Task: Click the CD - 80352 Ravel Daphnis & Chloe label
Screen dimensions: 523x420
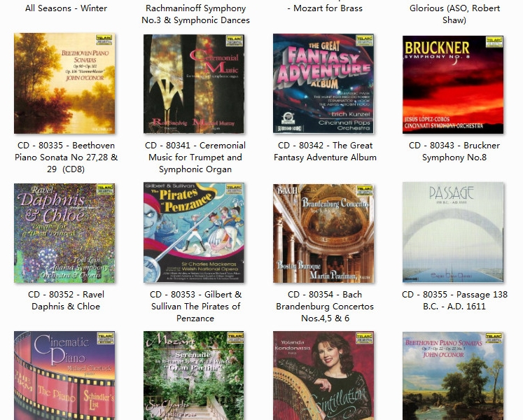Action: [x=66, y=300]
